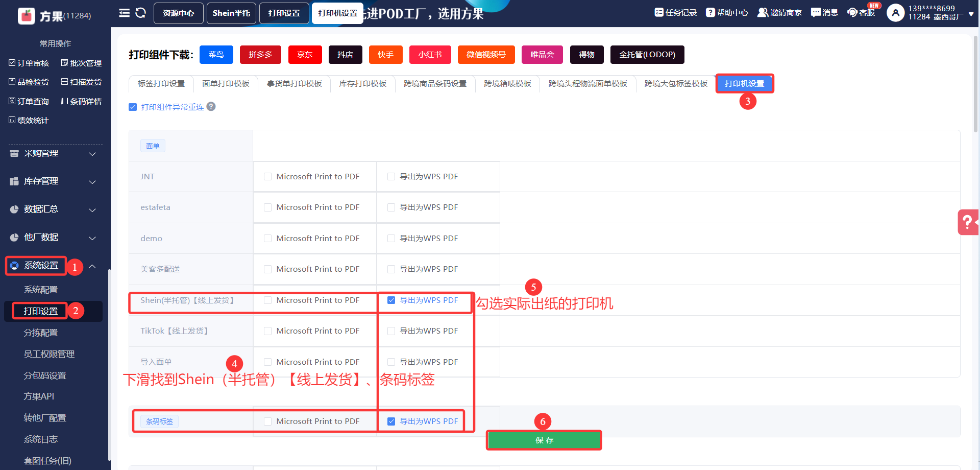Switch to 拿货单打印模板 tab
Screen dimensions: 980x470
pos(295,84)
